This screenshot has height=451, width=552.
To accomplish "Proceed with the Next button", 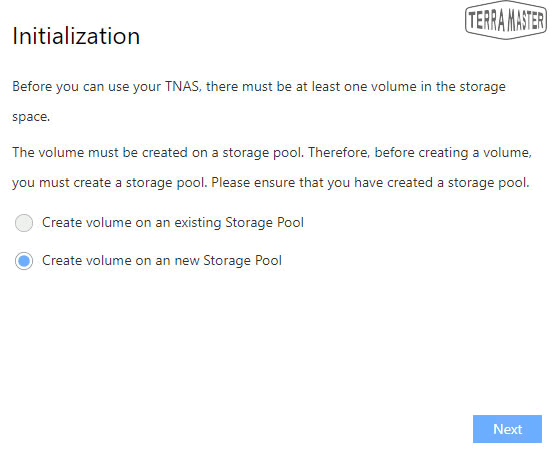I will [507, 429].
